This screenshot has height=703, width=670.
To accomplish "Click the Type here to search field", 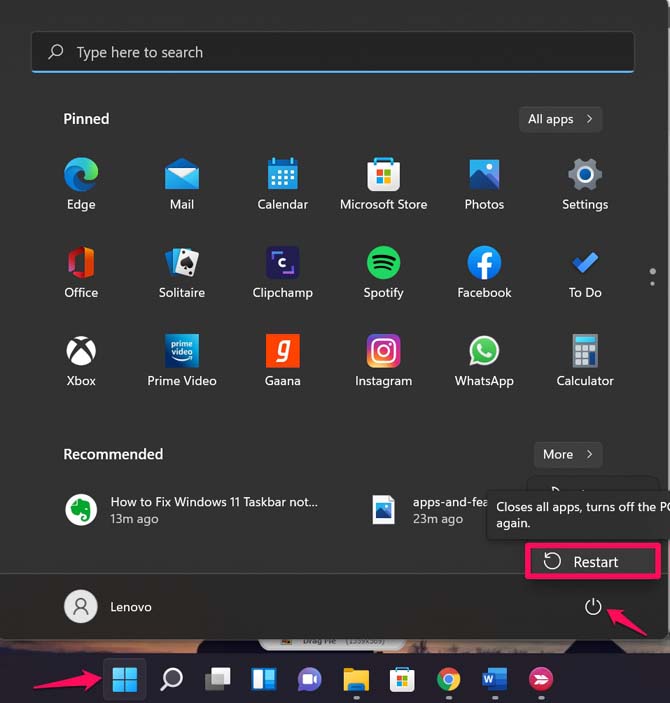I will pos(333,52).
